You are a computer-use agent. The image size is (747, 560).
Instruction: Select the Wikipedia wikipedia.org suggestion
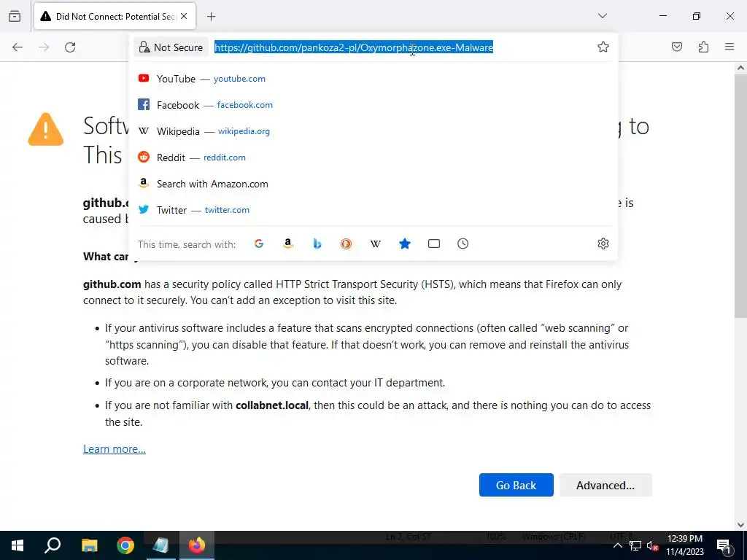click(x=373, y=131)
